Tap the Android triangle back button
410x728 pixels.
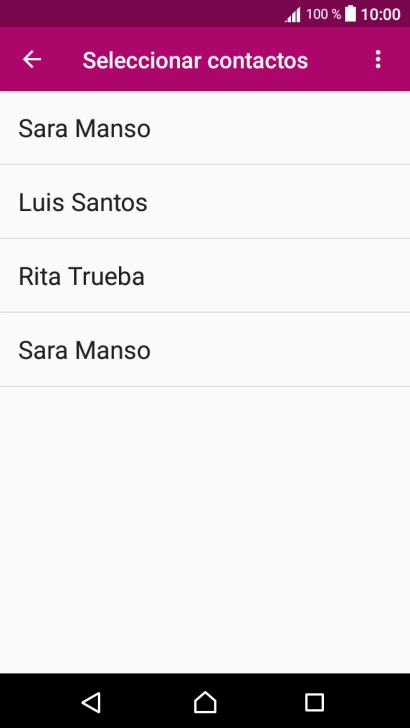tap(91, 702)
